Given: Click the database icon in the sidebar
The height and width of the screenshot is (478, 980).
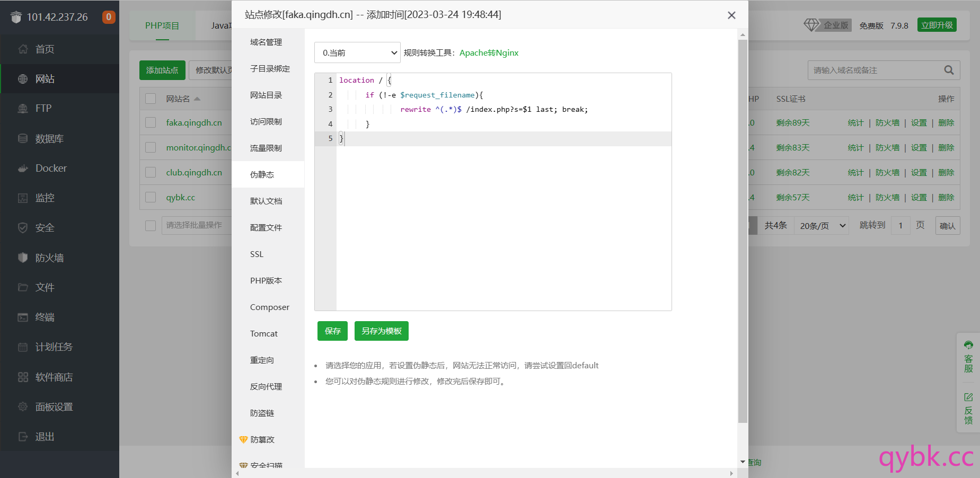Looking at the screenshot, I should click(23, 139).
